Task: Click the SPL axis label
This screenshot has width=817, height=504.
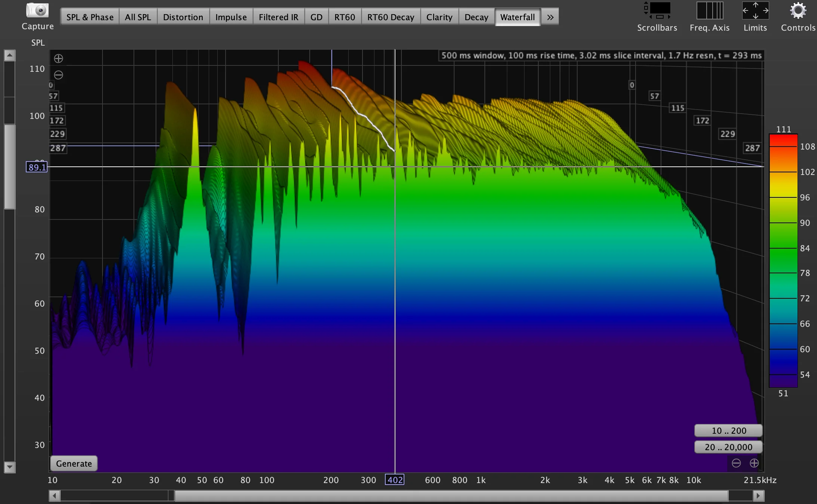Action: 38,43
